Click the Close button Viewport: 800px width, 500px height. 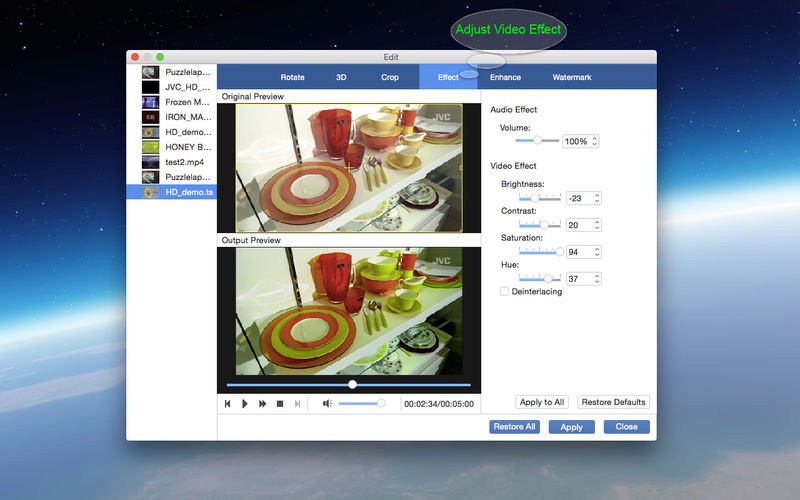627,427
